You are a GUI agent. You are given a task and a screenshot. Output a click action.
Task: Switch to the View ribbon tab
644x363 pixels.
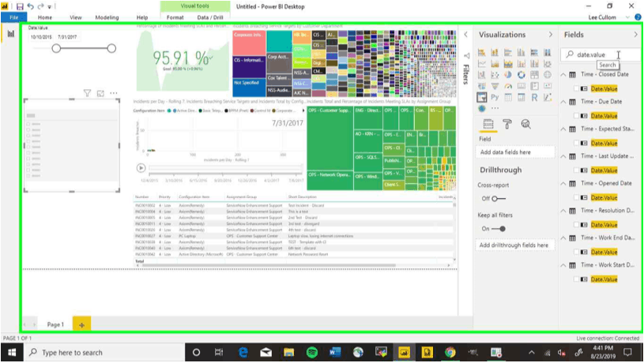pyautogui.click(x=76, y=17)
